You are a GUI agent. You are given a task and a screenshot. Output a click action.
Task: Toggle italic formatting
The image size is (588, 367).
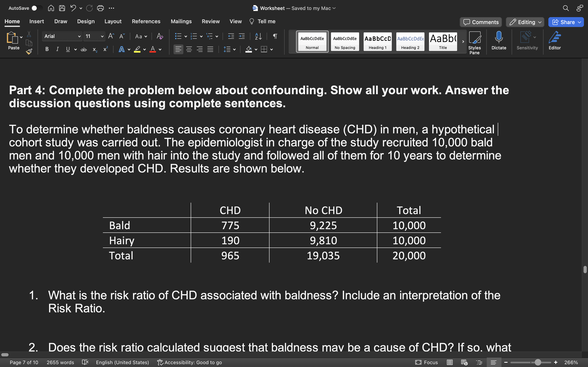tap(57, 49)
